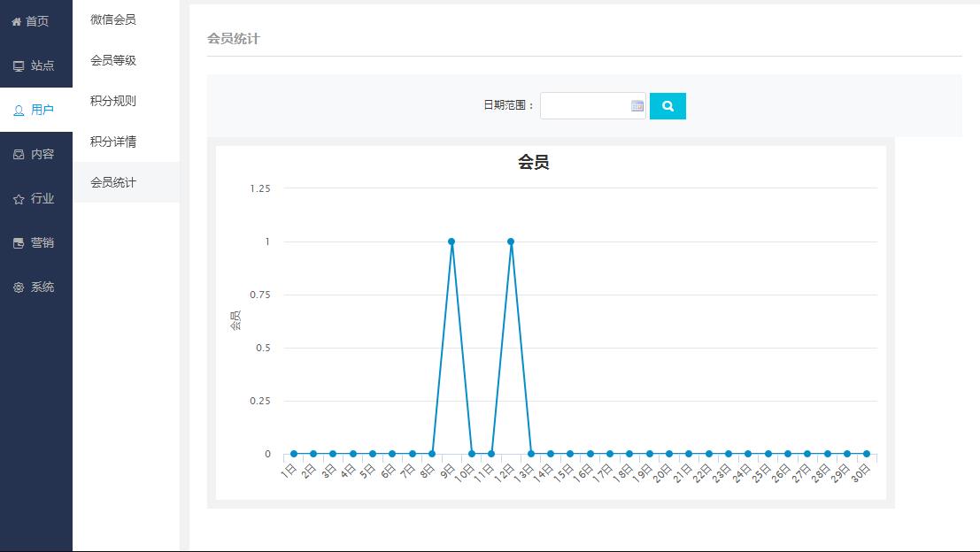980x552 pixels.
Task: Open the 营销 label in sidebar
Action: coord(42,243)
